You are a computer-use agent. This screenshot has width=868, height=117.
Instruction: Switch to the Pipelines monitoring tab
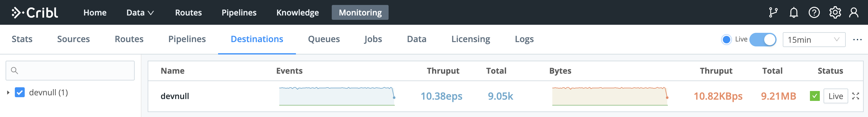187,39
